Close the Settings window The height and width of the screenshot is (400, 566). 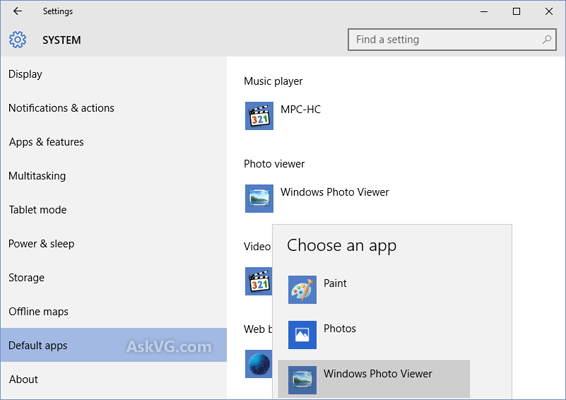click(549, 12)
